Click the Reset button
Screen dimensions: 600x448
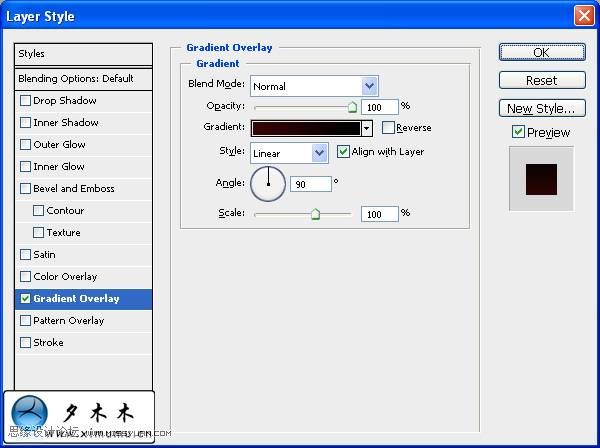[542, 80]
